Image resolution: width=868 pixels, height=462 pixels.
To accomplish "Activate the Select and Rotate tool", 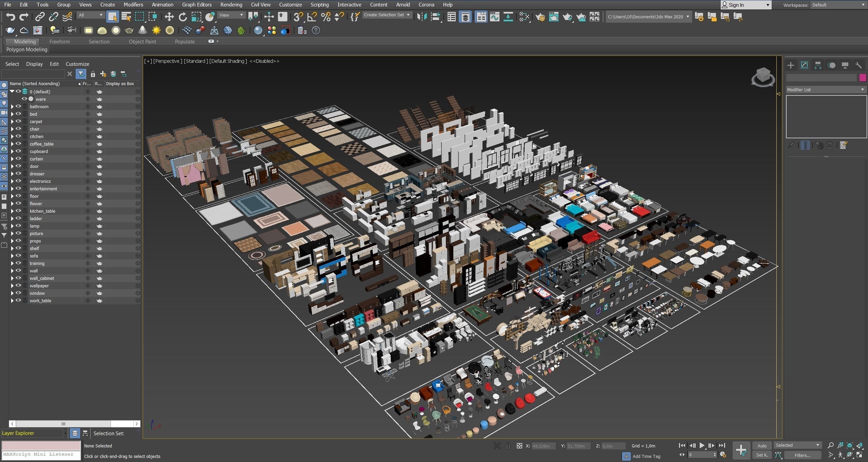I will click(183, 17).
